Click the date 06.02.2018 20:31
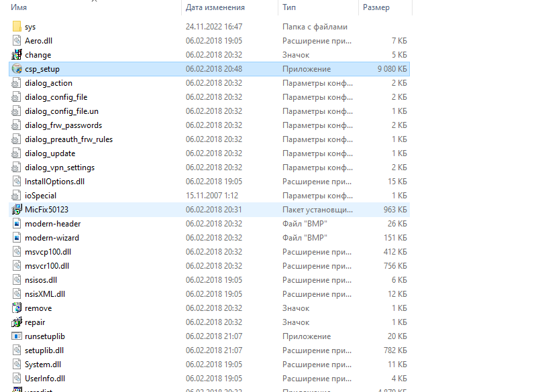Viewport: 538px width, 392px height. (x=214, y=209)
